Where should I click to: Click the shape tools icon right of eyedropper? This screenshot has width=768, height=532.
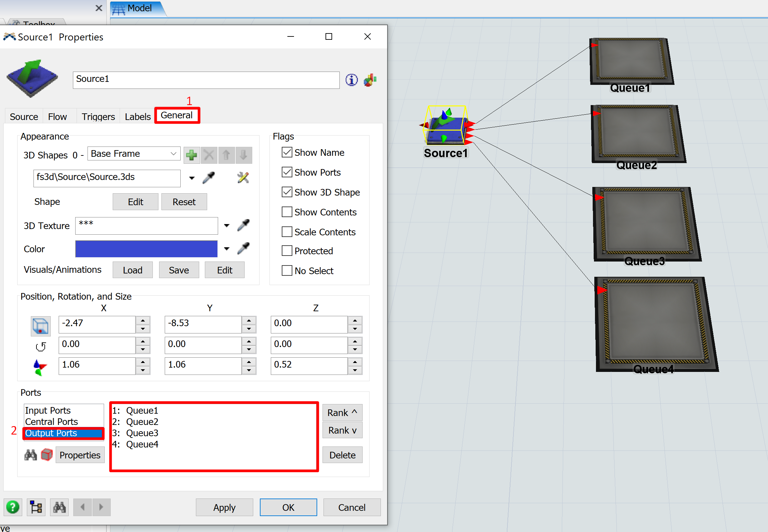coord(243,178)
